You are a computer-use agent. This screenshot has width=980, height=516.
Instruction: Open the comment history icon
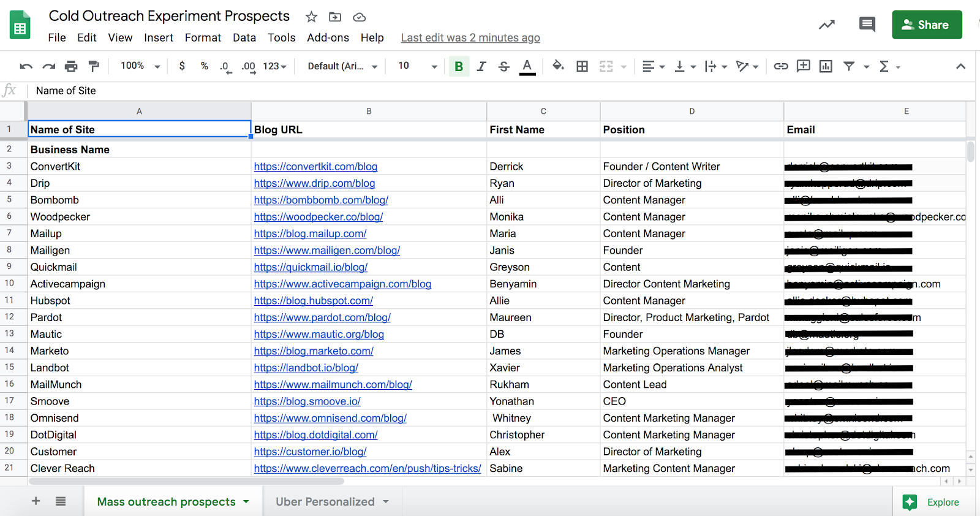(867, 25)
